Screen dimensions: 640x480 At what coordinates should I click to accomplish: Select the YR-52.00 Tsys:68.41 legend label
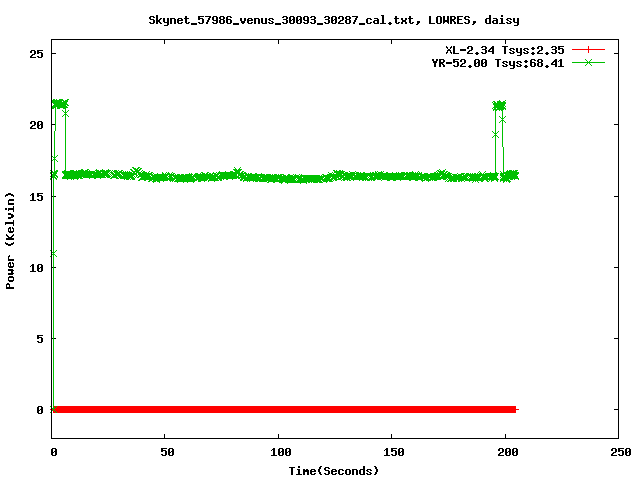pyautogui.click(x=498, y=63)
